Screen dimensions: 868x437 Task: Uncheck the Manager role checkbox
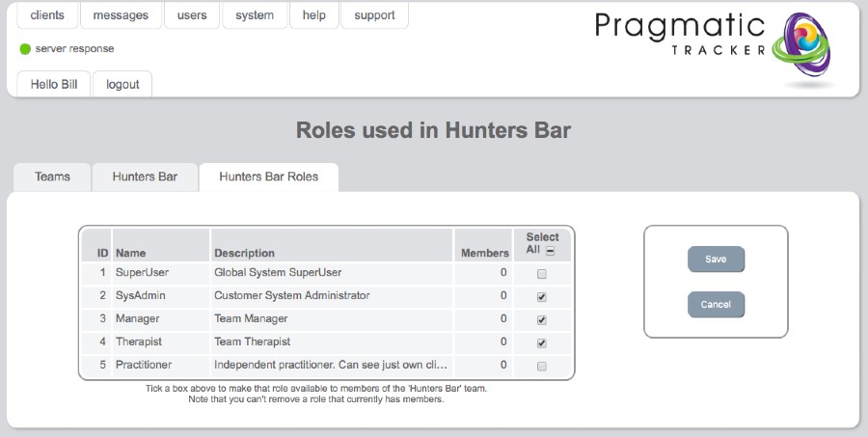point(541,320)
